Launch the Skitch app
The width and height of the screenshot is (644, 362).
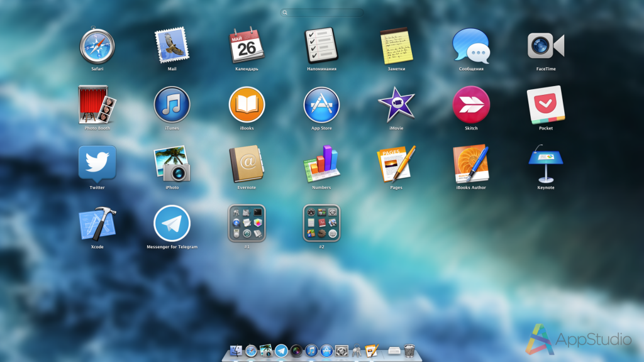(471, 104)
